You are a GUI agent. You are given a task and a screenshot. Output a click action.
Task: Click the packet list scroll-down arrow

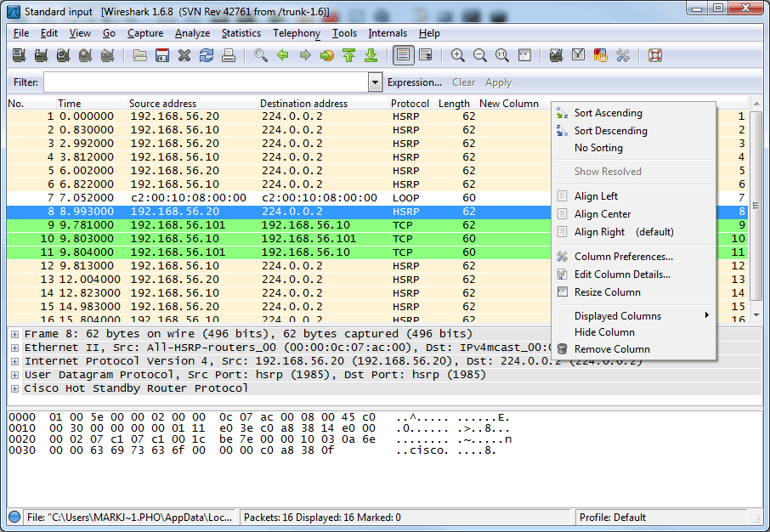click(x=756, y=315)
